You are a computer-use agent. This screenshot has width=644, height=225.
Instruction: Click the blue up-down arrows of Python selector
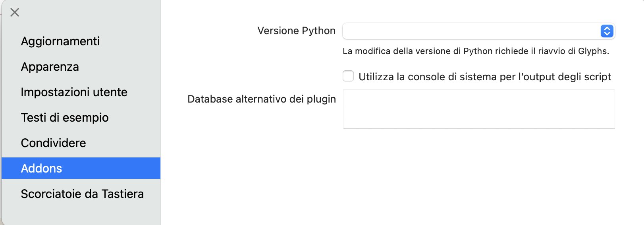point(607,31)
